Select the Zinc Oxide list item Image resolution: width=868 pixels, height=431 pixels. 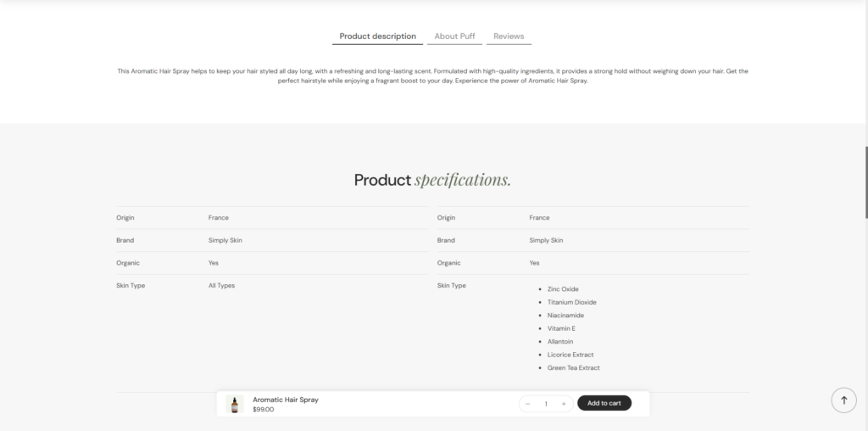[x=563, y=289]
